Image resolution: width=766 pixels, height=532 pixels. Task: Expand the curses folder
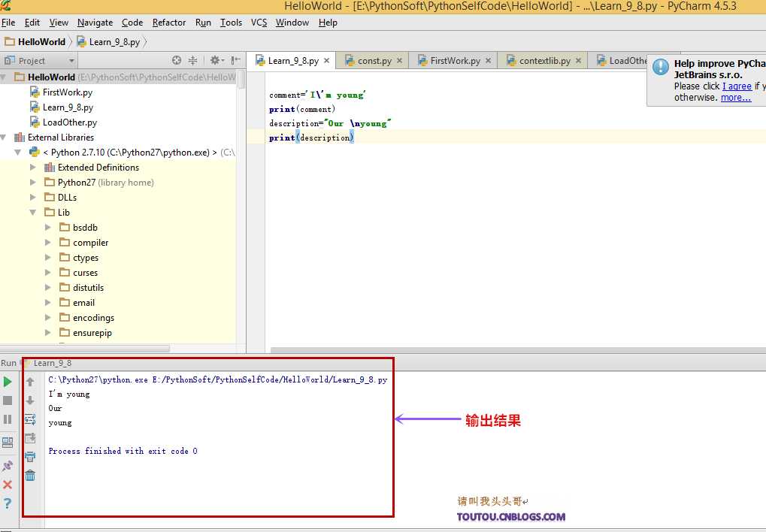point(48,273)
